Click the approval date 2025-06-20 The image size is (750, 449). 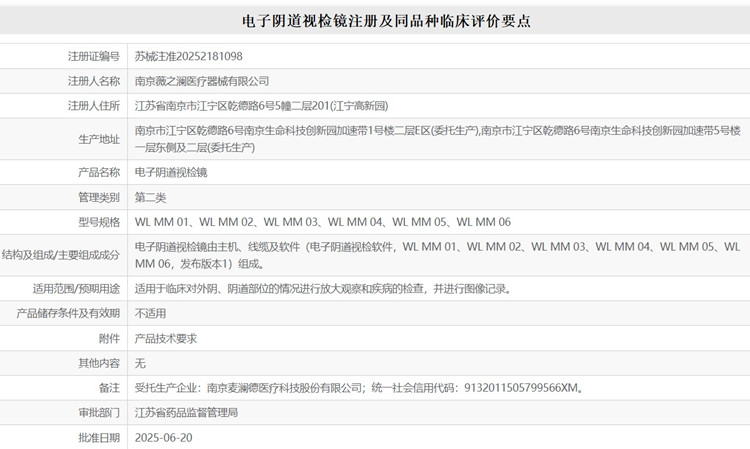pyautogui.click(x=163, y=437)
